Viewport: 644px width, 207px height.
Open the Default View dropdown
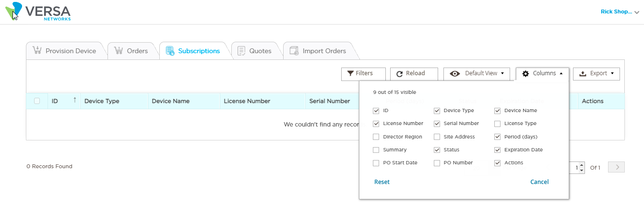[476, 73]
